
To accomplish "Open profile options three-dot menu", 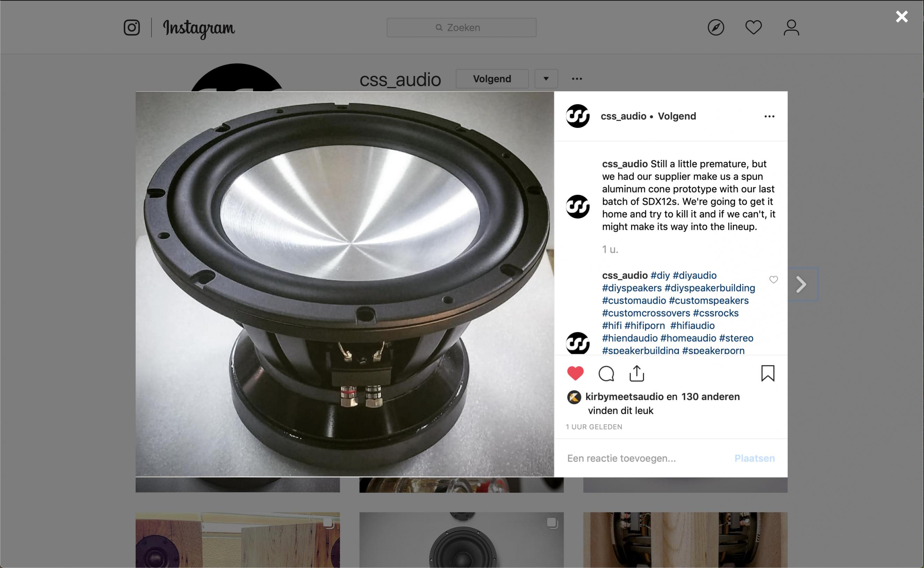I will point(577,79).
